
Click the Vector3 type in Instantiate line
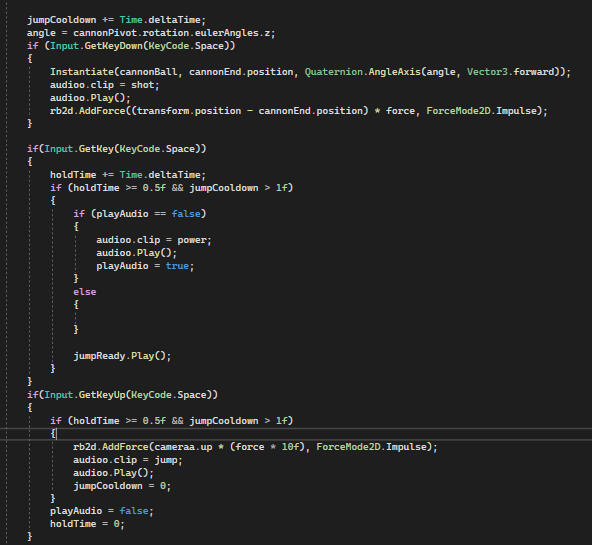(487, 72)
